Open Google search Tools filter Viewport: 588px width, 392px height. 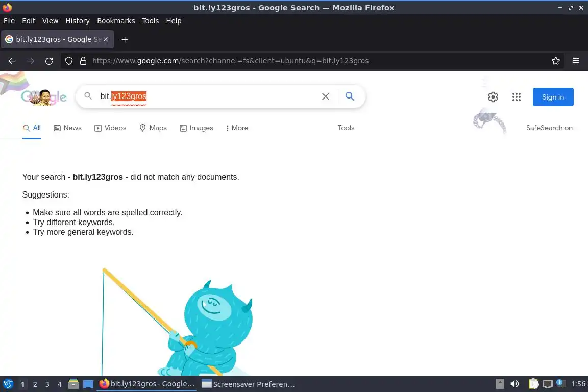[346, 128]
